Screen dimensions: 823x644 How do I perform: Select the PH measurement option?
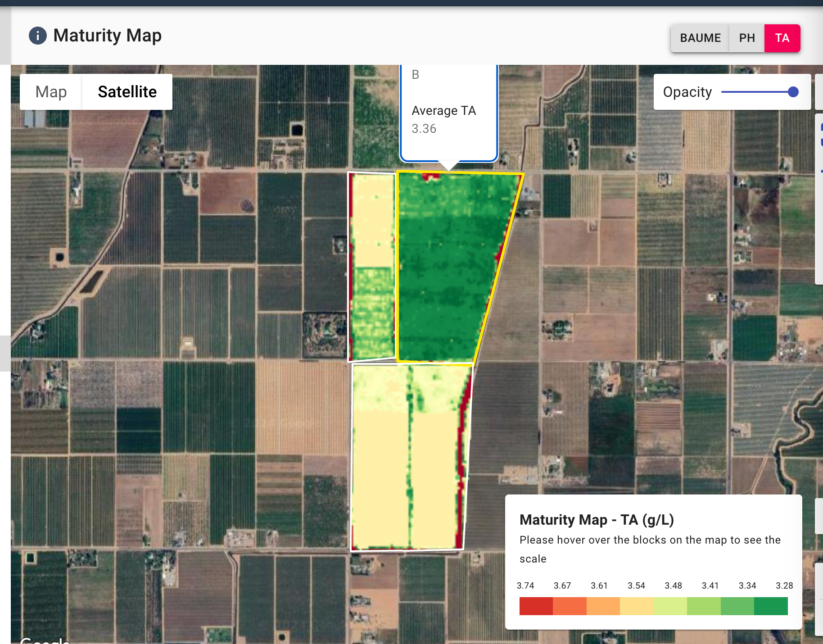point(746,38)
